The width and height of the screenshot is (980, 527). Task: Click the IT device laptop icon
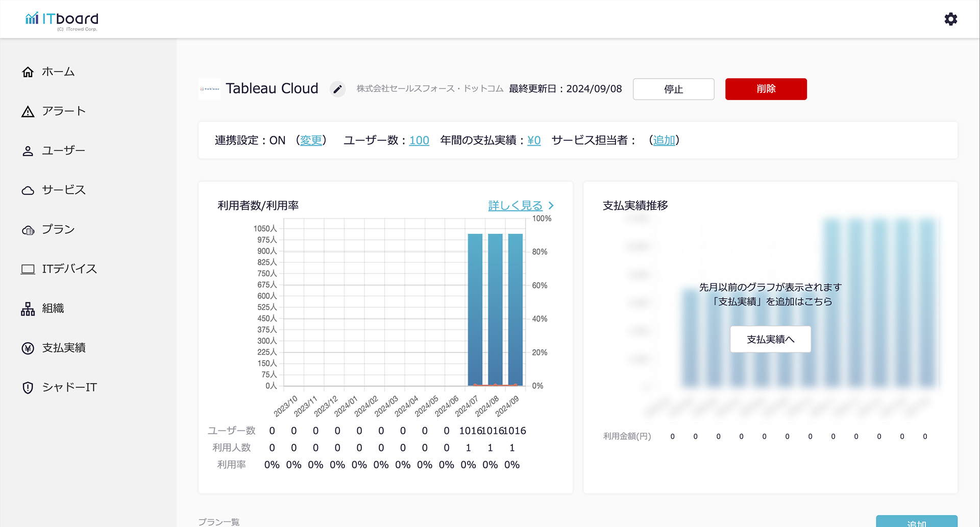[x=28, y=269]
